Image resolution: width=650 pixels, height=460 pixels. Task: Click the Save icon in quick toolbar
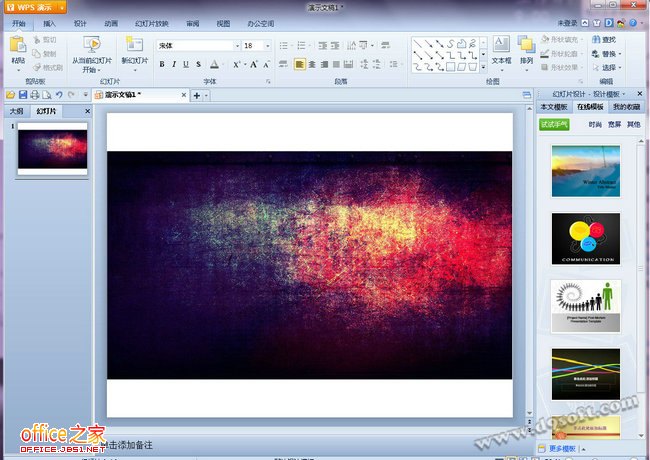tap(22, 95)
